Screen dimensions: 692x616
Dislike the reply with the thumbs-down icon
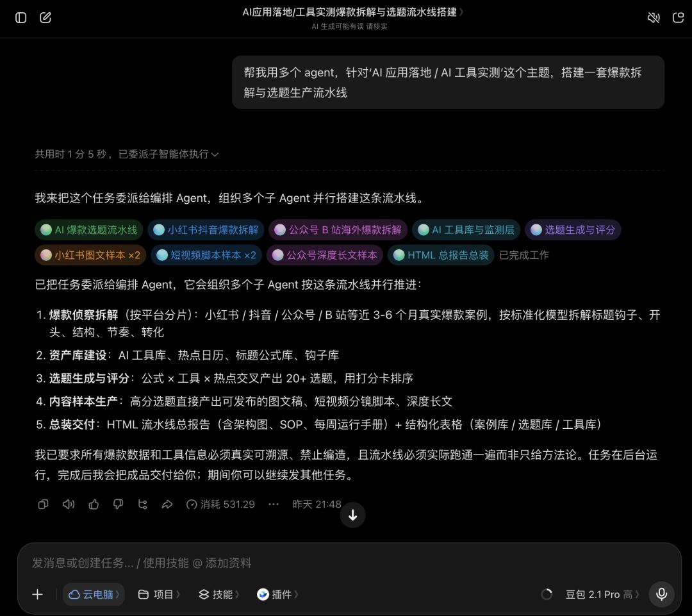click(119, 504)
